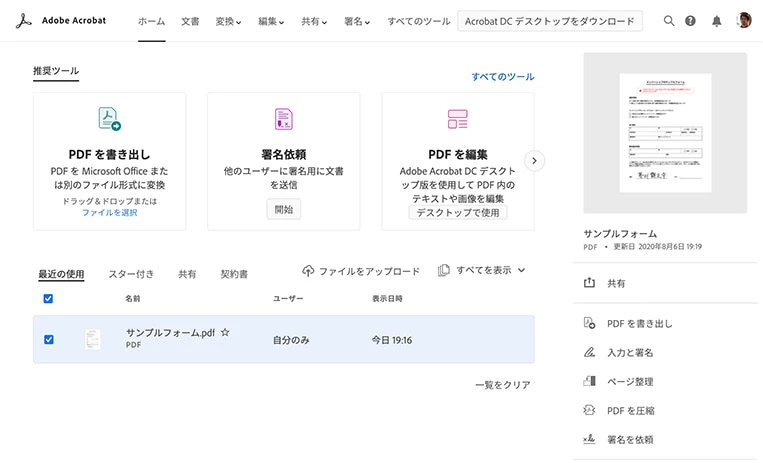Open the user profile avatar
Image resolution: width=763 pixels, height=463 pixels.
744,20
